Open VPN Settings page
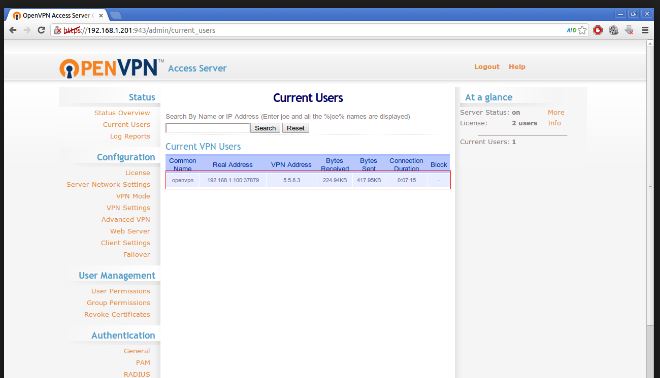The height and width of the screenshot is (378, 660). point(128,208)
